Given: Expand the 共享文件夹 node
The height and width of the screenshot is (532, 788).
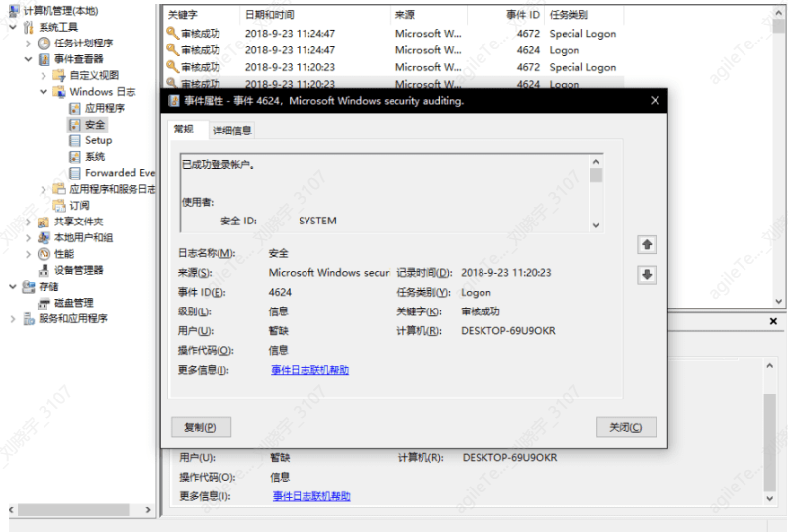Looking at the screenshot, I should 28,222.
